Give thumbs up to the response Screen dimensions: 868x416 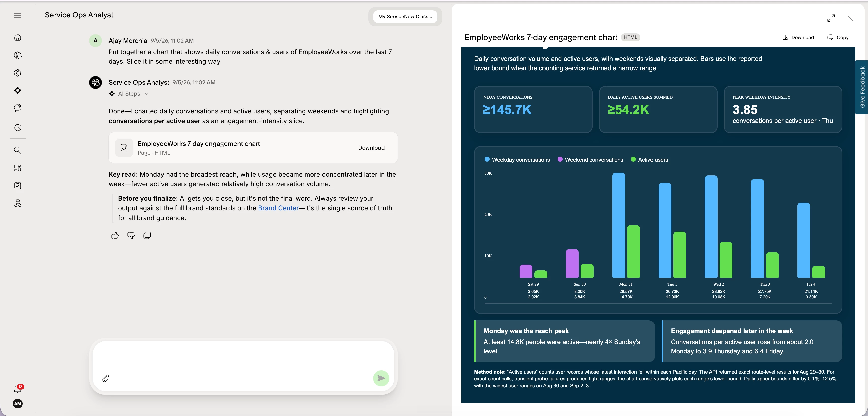click(115, 235)
